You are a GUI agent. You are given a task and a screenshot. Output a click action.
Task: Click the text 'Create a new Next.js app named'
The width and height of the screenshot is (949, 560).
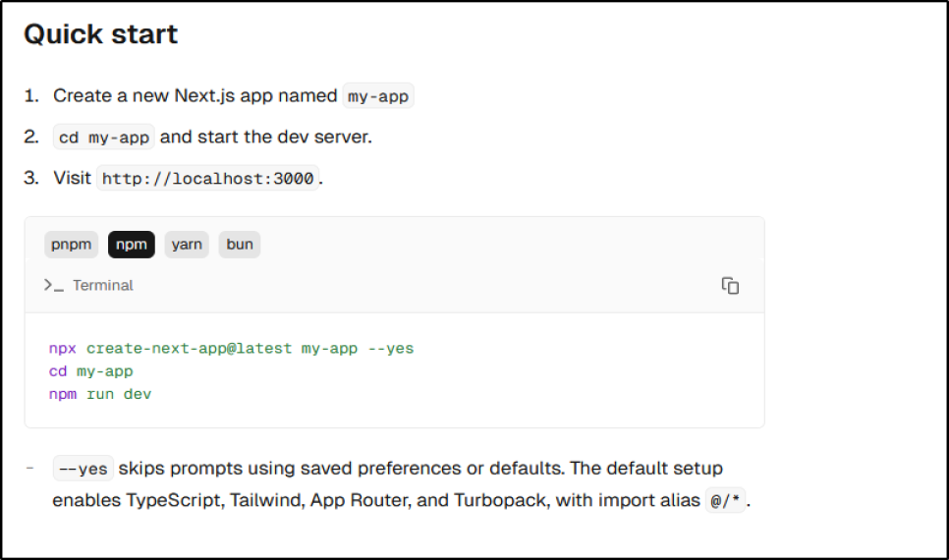pos(195,96)
